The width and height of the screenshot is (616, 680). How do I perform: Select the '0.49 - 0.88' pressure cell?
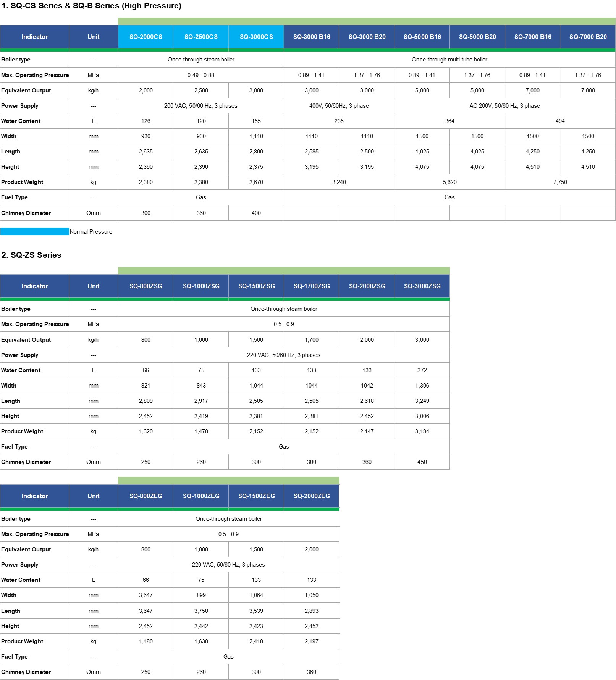[201, 75]
